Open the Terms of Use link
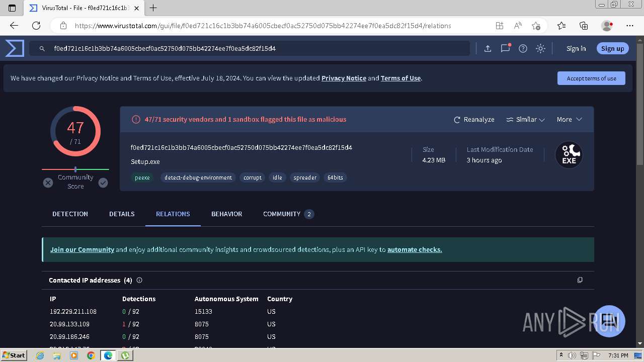644x362 pixels. pyautogui.click(x=400, y=78)
